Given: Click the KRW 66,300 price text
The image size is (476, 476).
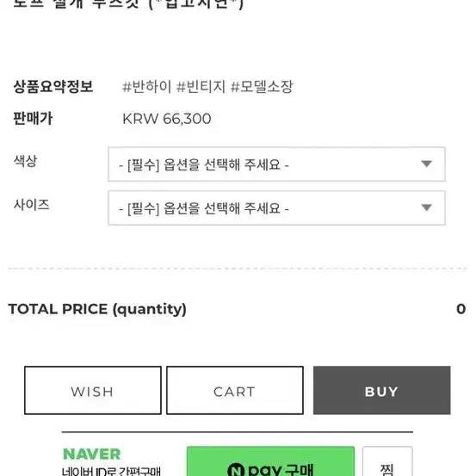Looking at the screenshot, I should [x=167, y=119].
